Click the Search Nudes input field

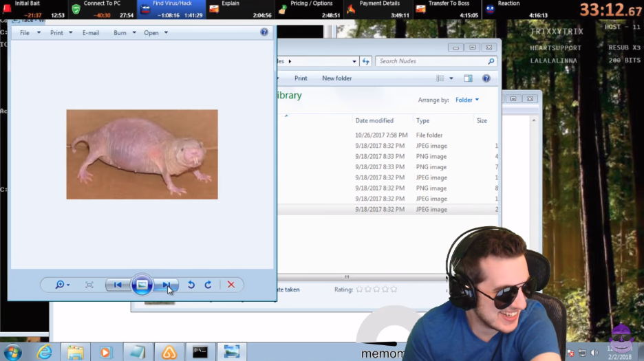click(x=431, y=61)
